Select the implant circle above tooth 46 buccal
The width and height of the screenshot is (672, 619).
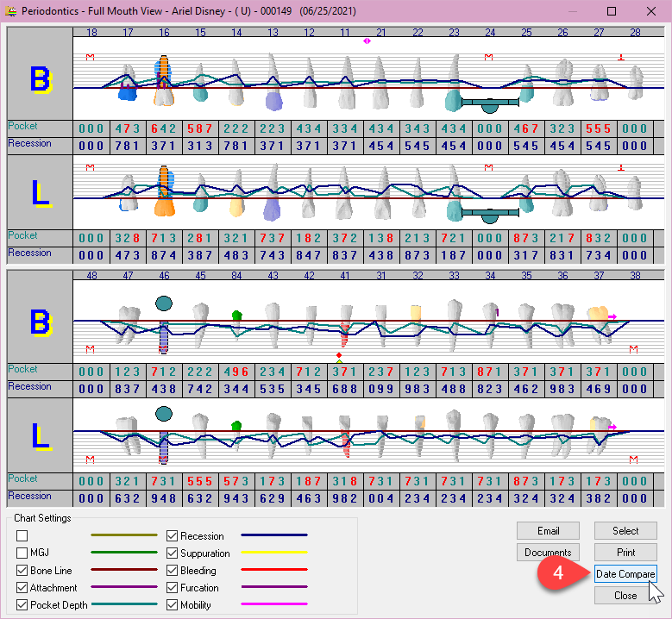(164, 303)
